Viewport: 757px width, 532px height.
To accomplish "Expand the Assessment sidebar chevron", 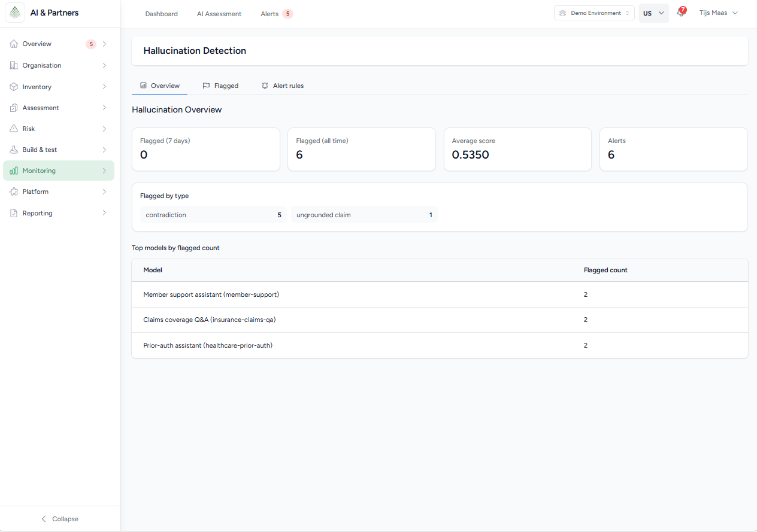I will click(104, 108).
